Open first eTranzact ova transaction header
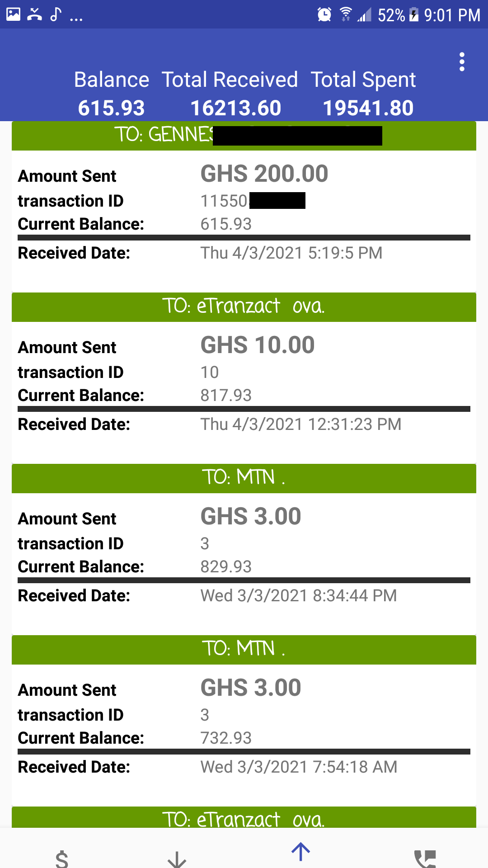The height and width of the screenshot is (868, 488). coord(244,307)
